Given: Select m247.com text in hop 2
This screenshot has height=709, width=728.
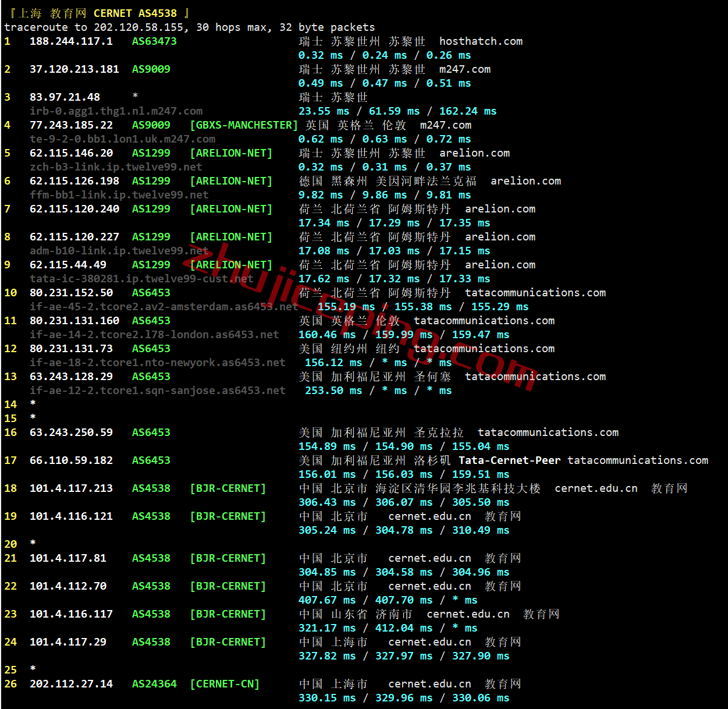Looking at the screenshot, I should [x=464, y=69].
